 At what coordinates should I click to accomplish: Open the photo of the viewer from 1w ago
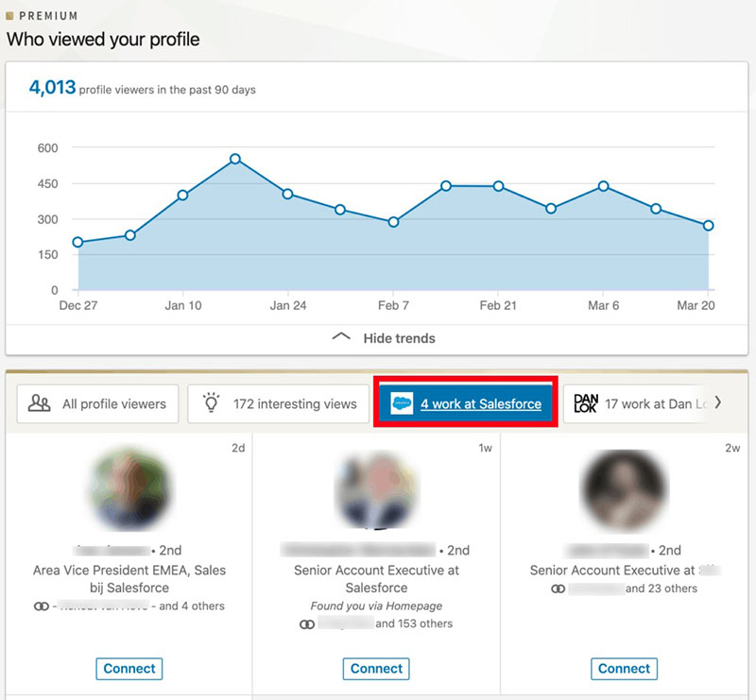pos(376,489)
